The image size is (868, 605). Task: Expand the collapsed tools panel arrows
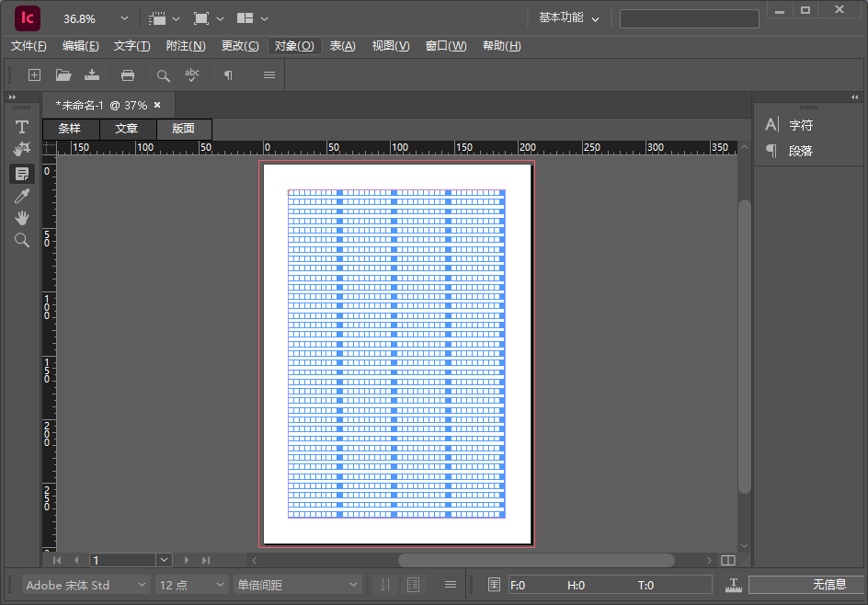13,97
